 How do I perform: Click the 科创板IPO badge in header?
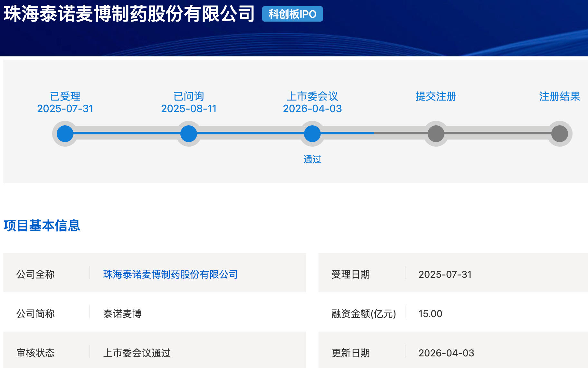pyautogui.click(x=292, y=14)
